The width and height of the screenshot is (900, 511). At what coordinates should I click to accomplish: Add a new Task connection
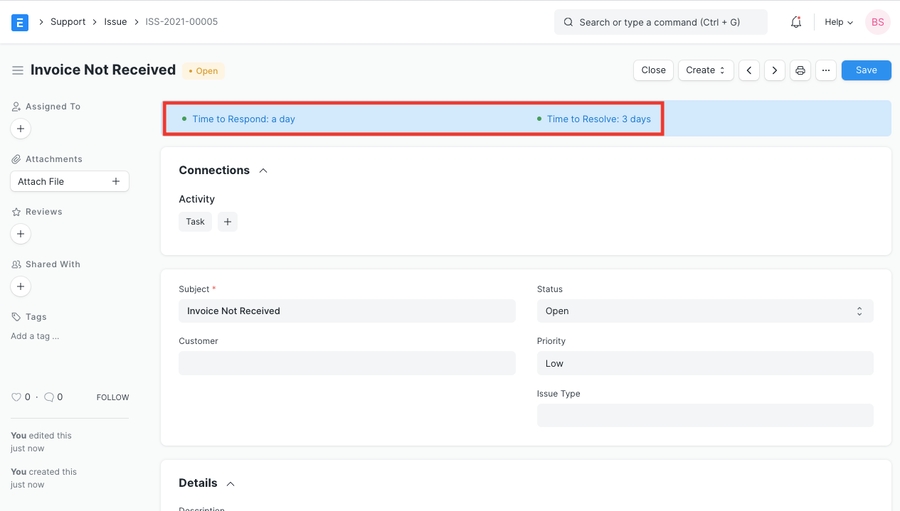[x=228, y=222]
